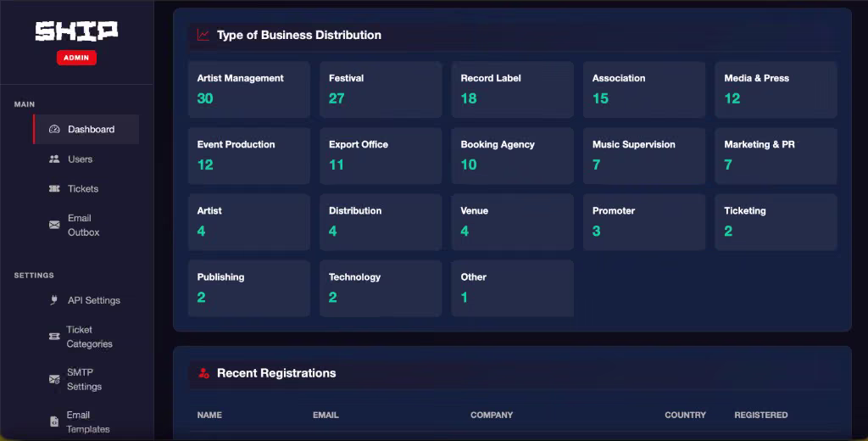Click the SHIP logo
This screenshot has height=441, width=868.
[76, 31]
